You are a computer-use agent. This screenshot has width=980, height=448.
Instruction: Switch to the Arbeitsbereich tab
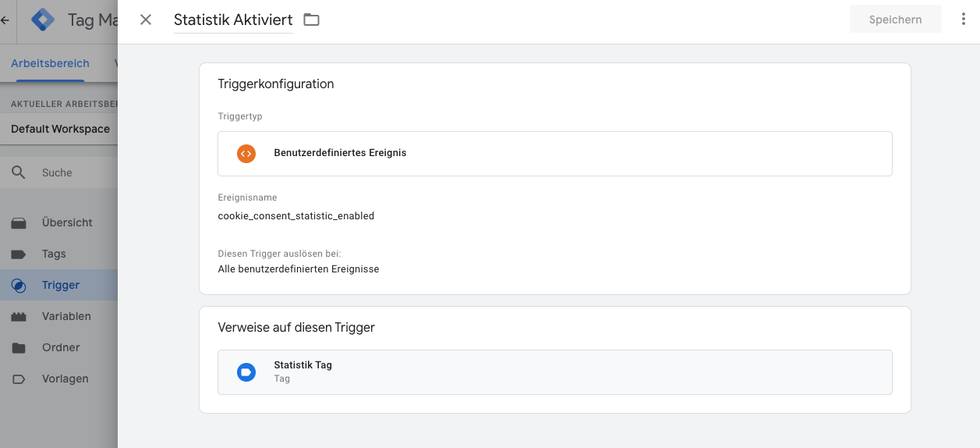point(50,63)
